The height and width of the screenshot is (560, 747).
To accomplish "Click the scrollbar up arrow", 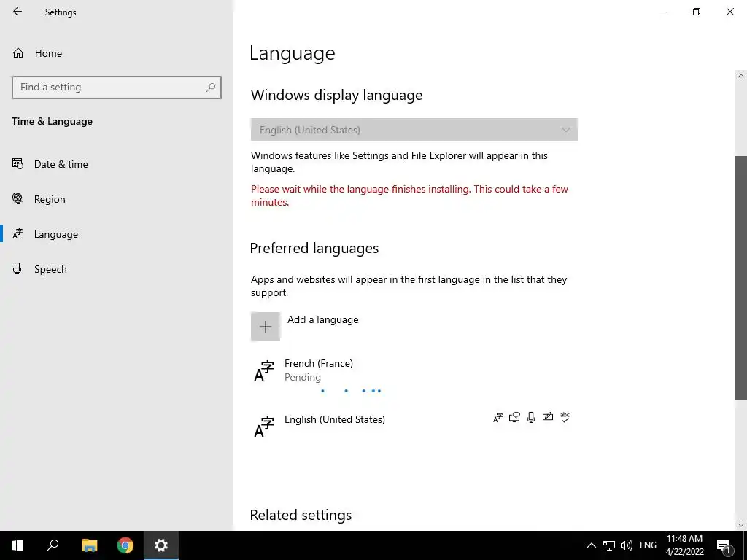I will (741, 76).
